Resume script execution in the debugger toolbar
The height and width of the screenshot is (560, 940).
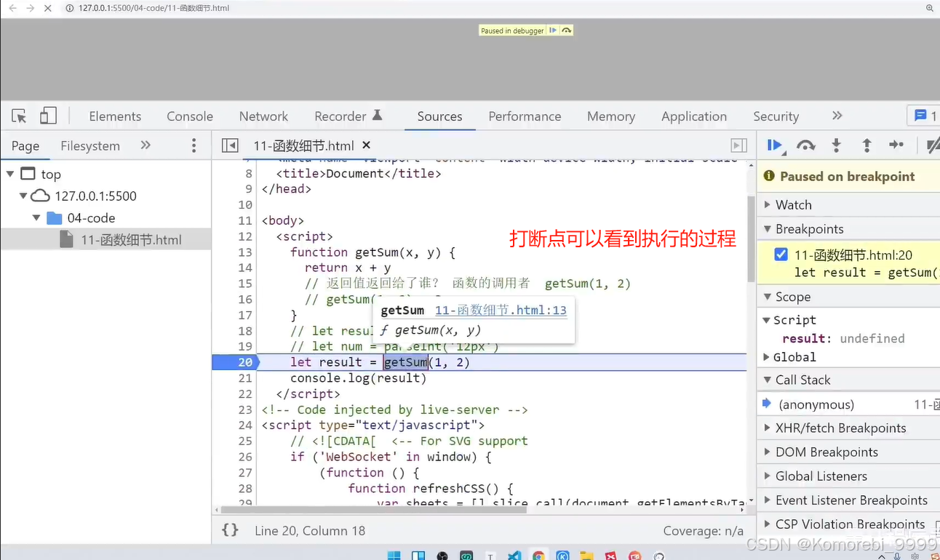point(775,145)
